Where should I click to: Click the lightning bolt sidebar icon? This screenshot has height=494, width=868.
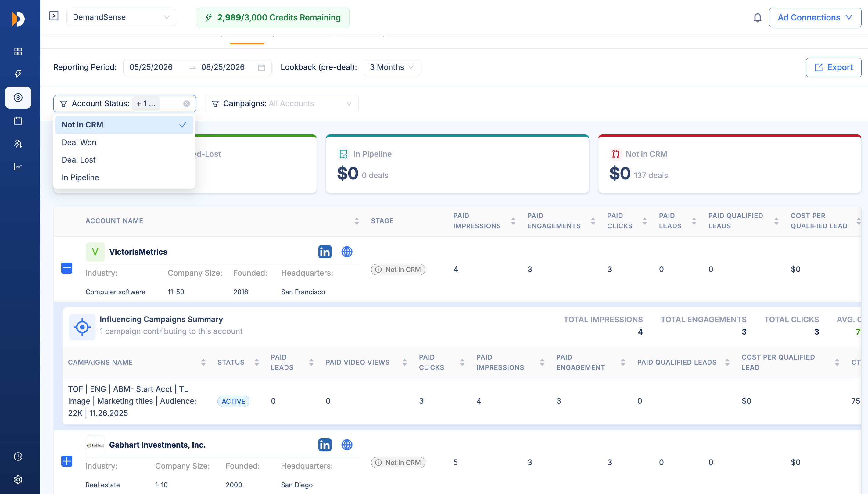click(x=18, y=74)
